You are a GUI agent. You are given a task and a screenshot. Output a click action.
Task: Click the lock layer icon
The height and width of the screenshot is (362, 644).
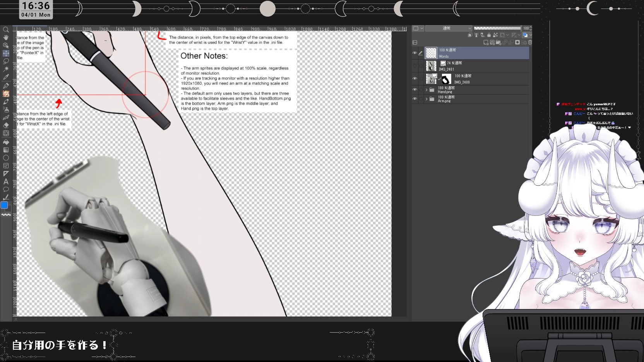point(489,35)
